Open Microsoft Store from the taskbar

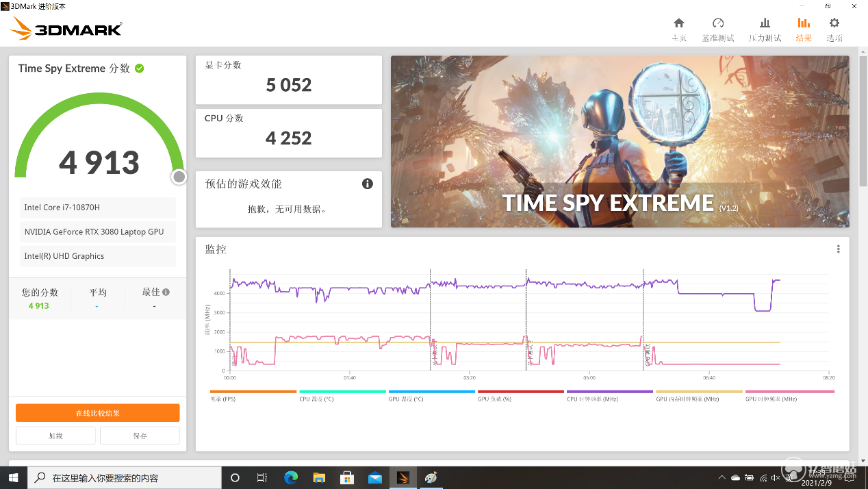click(347, 477)
